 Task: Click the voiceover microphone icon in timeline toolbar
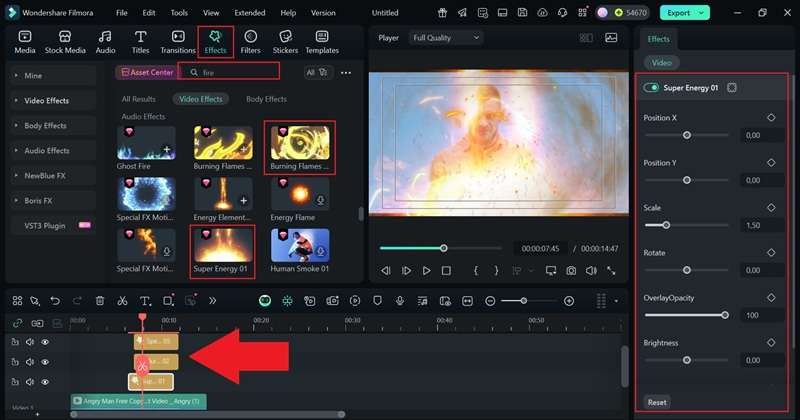coord(399,301)
